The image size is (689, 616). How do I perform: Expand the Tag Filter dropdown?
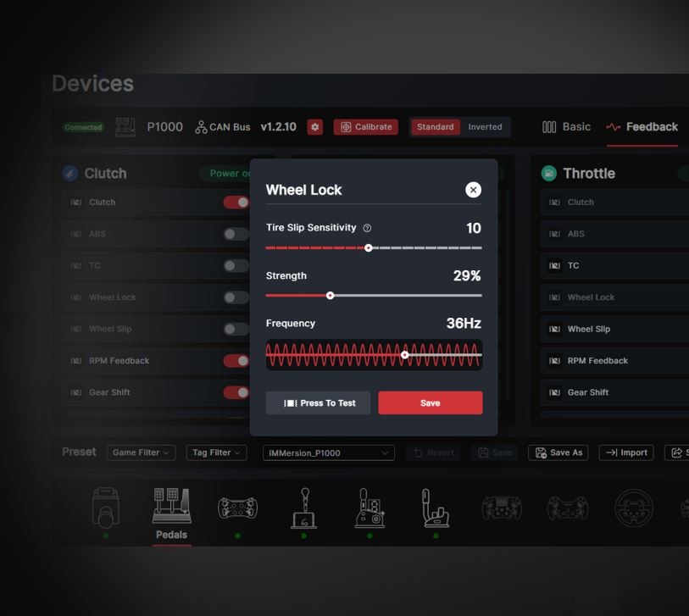216,452
